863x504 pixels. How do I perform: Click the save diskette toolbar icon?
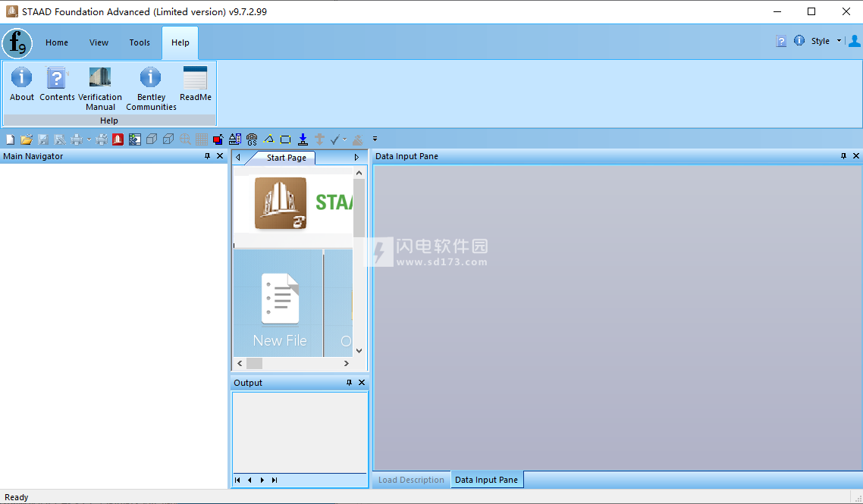(x=43, y=139)
